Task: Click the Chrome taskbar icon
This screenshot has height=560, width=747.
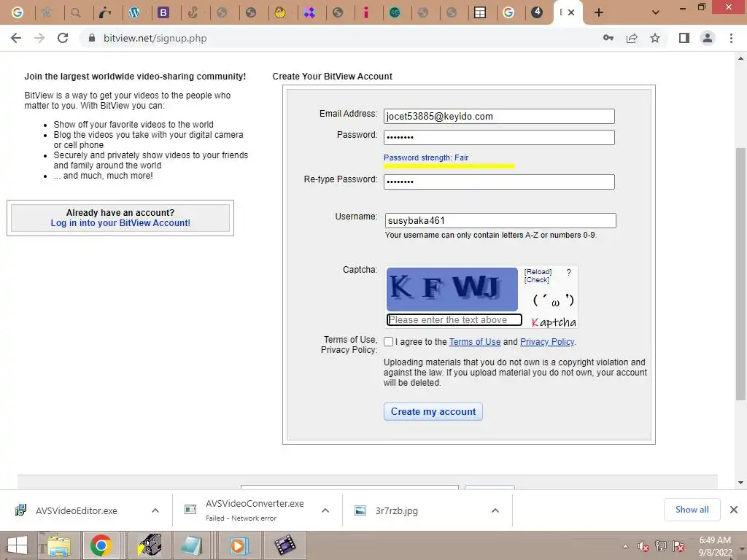Action: [x=101, y=545]
